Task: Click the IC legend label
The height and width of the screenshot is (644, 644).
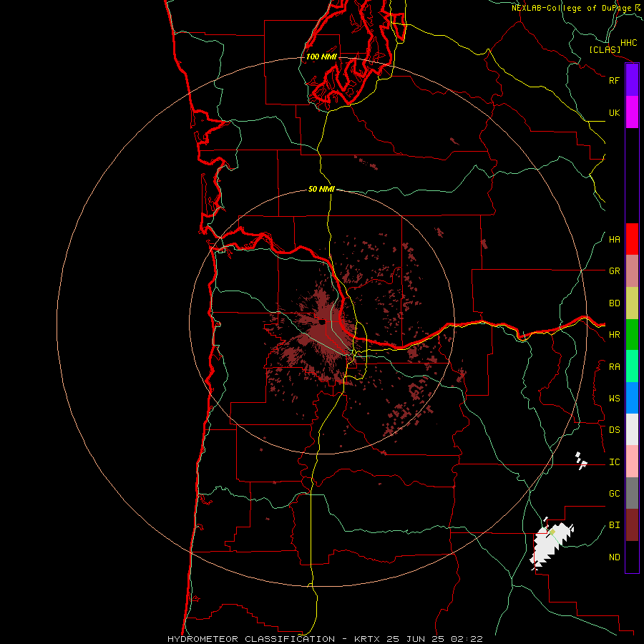Action: pyautogui.click(x=615, y=462)
